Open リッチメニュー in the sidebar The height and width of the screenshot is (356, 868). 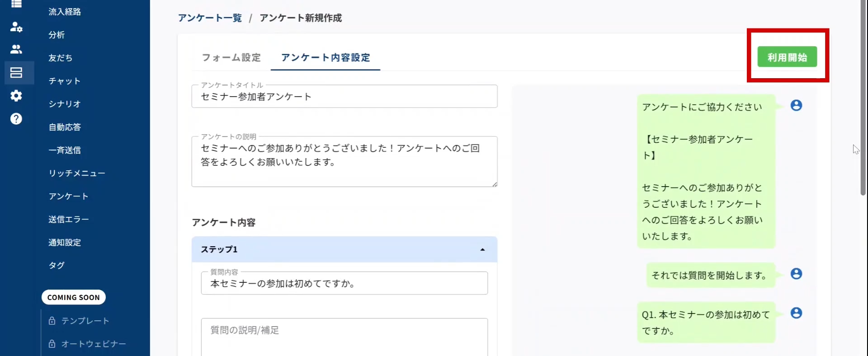(x=77, y=173)
